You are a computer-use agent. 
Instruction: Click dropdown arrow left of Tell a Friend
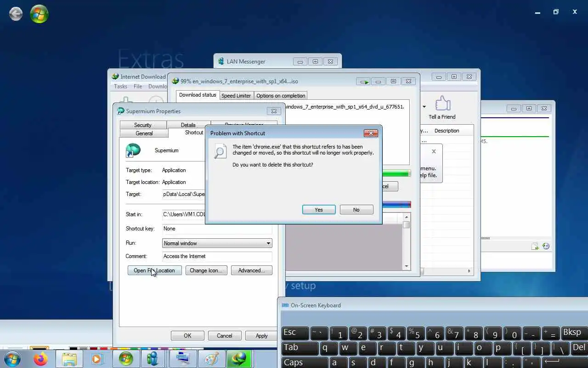click(424, 107)
